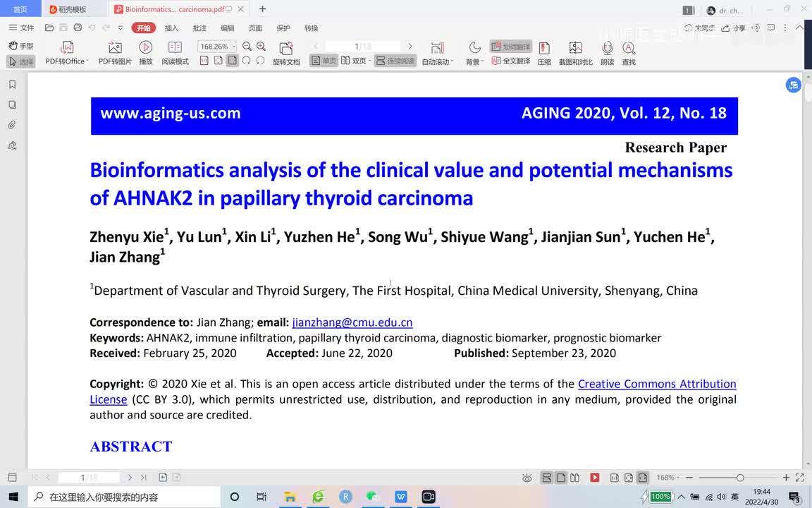This screenshot has width=812, height=508.
Task: Click the open folder icon
Action: point(50,28)
